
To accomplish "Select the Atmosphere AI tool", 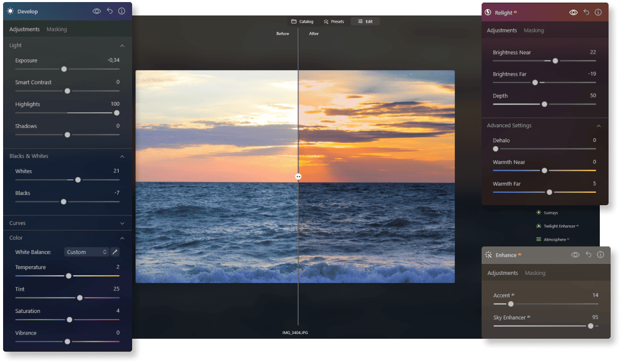I will [553, 239].
